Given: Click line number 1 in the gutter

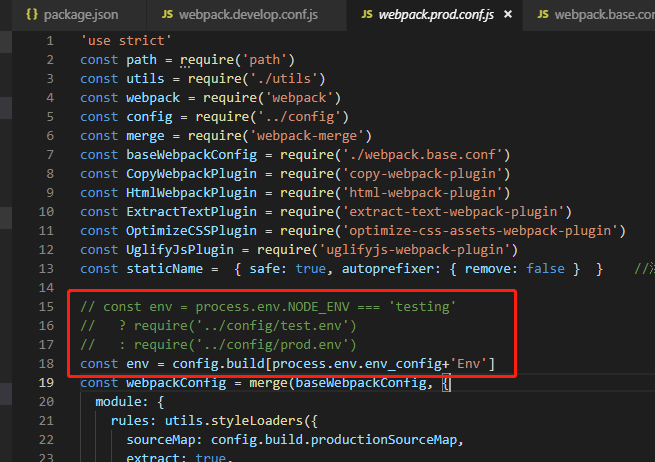Looking at the screenshot, I should click(50, 41).
